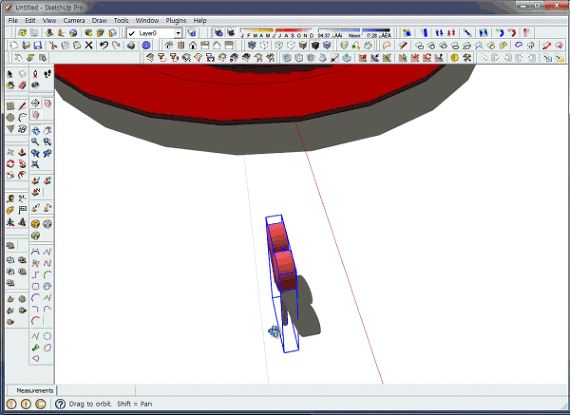This screenshot has height=415, width=570.
Task: Choose the Eraser tool
Action: [x=22, y=85]
